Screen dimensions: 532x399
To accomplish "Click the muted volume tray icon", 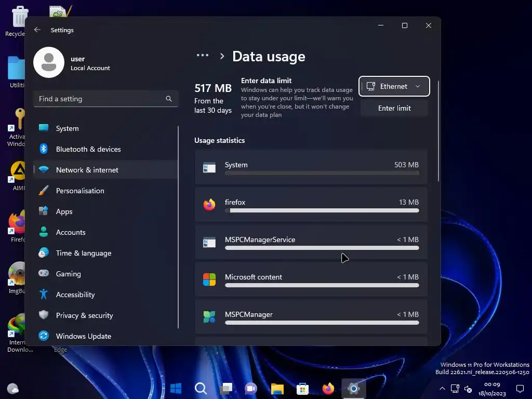I will 468,389.
